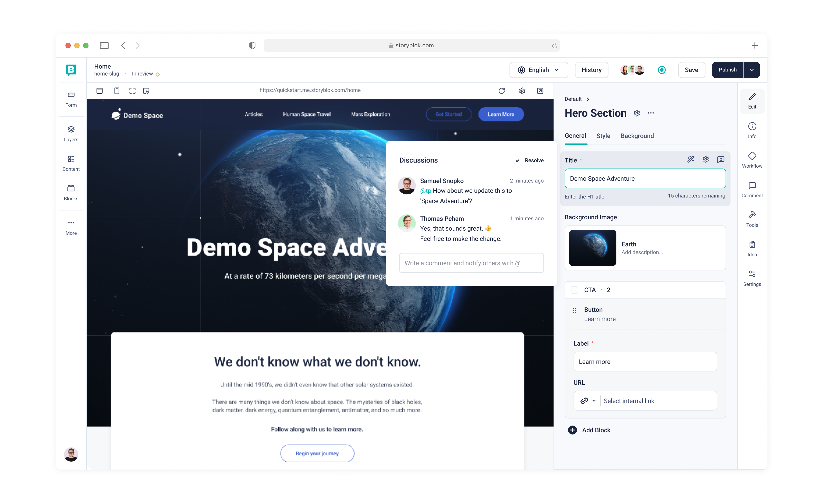Toggle the green live status indicator
This screenshot has height=504, width=823.
pos(661,70)
